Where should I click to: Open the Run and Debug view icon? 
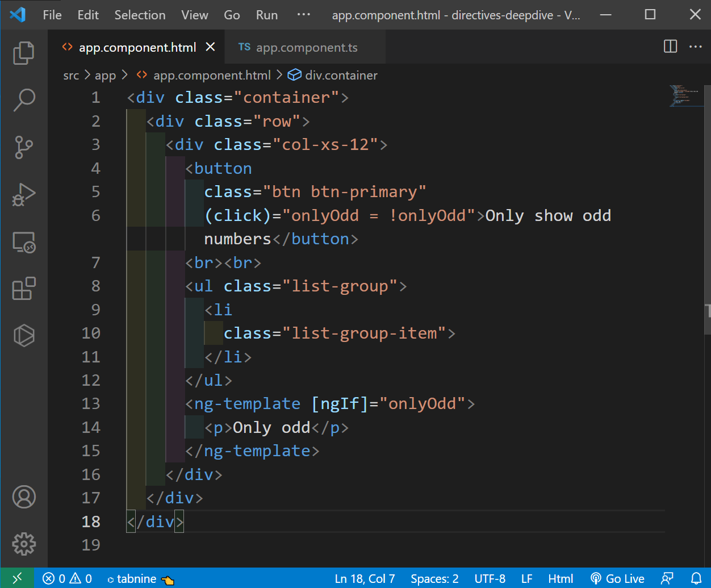[x=23, y=194]
